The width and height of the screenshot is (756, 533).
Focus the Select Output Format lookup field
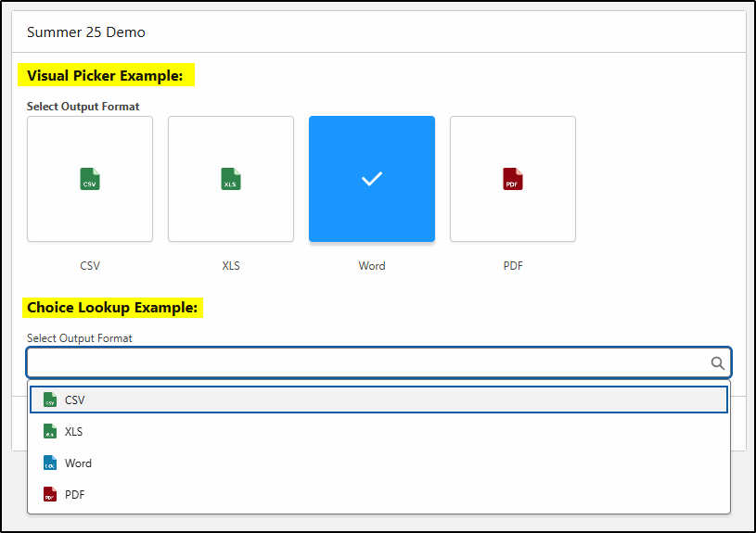[379, 362]
